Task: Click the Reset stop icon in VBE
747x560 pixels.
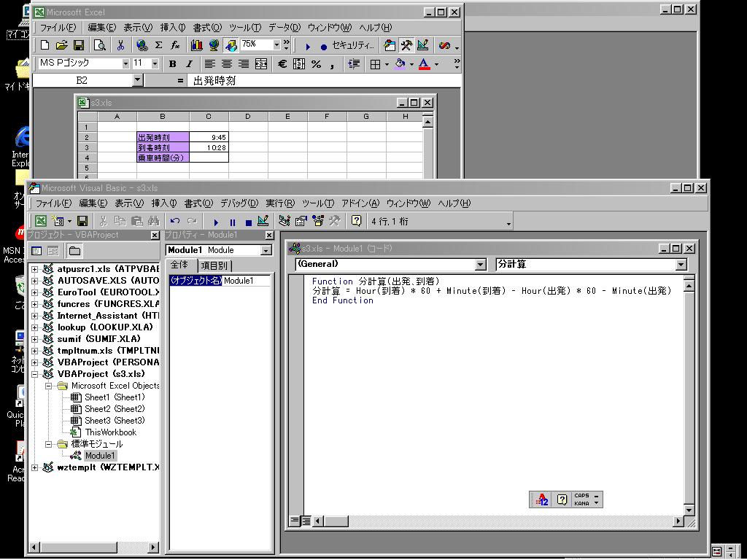Action: click(248, 222)
